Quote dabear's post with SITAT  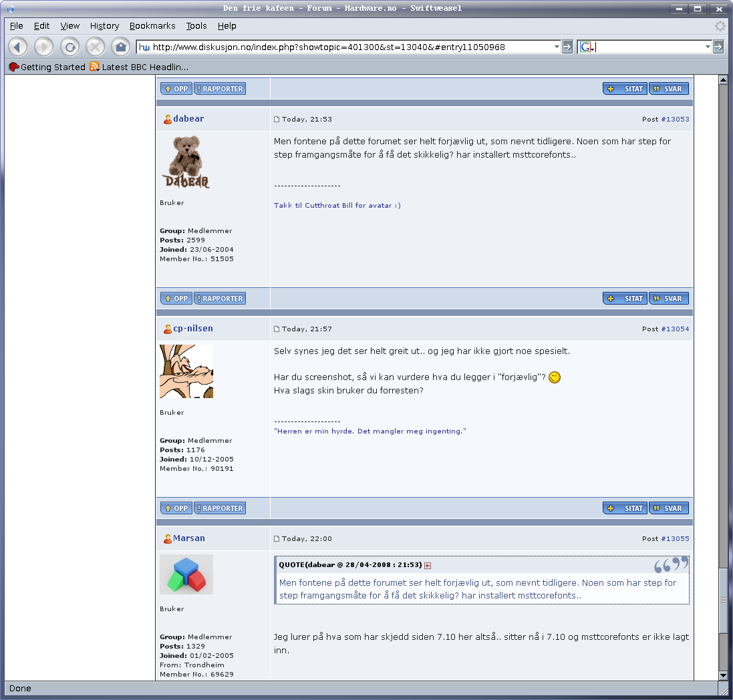coord(625,299)
